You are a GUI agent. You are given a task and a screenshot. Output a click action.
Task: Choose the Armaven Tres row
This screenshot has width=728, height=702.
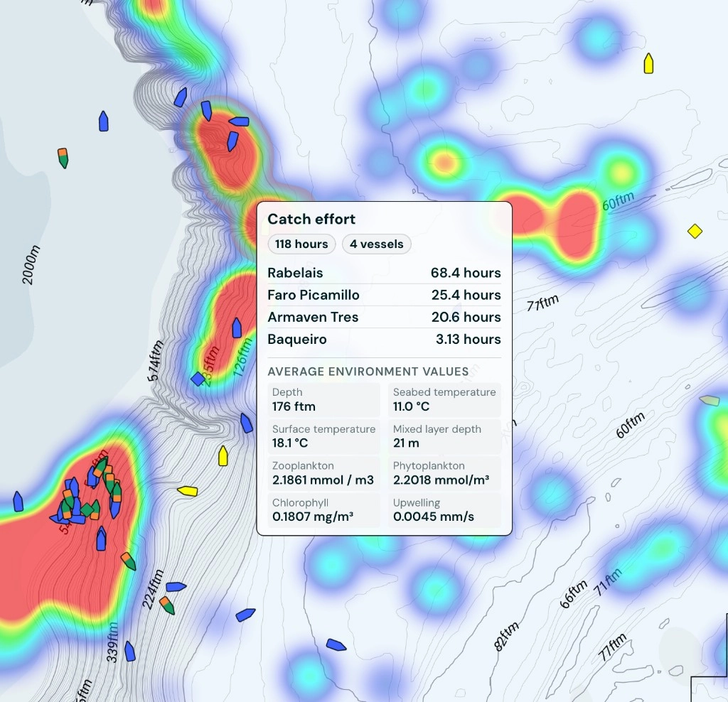385,318
